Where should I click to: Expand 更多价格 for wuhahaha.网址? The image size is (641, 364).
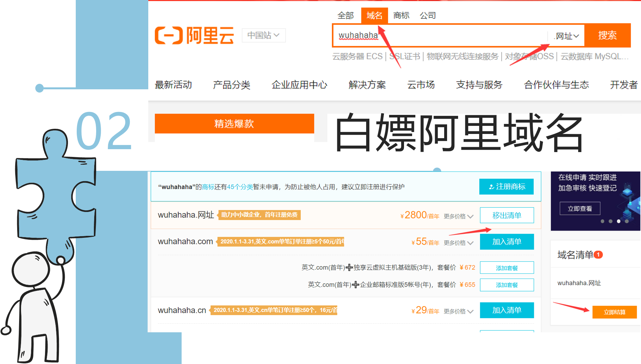tap(458, 216)
